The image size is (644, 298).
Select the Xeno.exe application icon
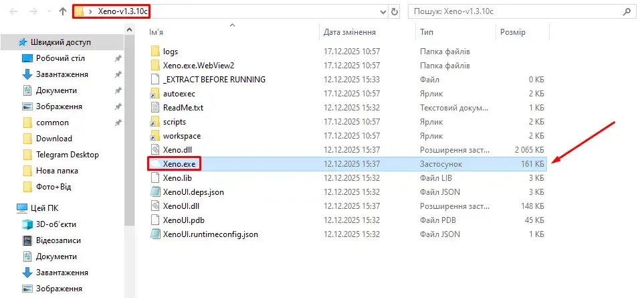(155, 164)
